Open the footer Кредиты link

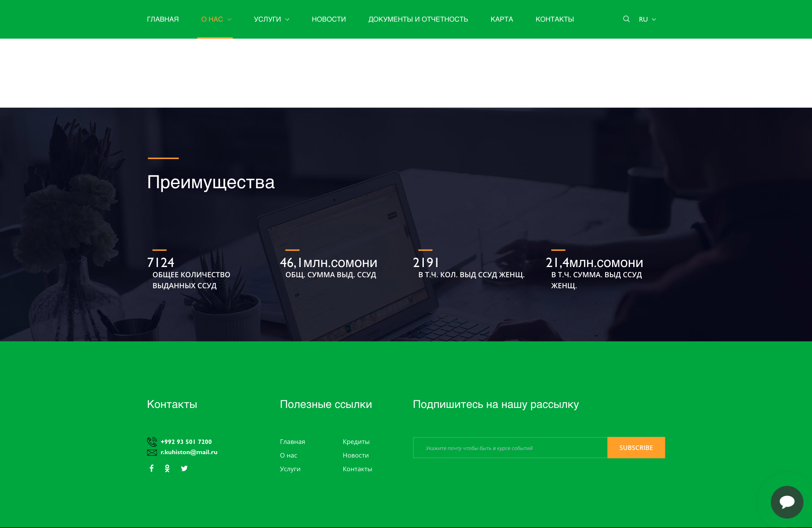(356, 442)
